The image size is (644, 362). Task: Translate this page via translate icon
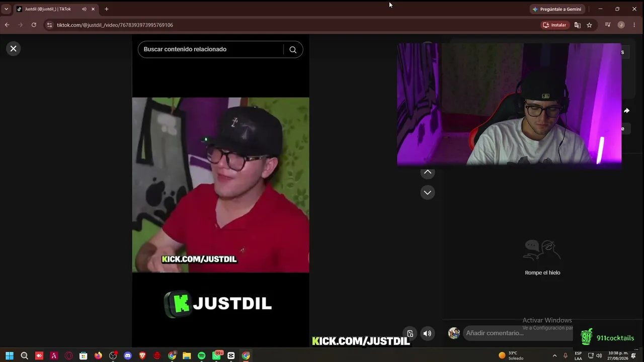(x=578, y=25)
